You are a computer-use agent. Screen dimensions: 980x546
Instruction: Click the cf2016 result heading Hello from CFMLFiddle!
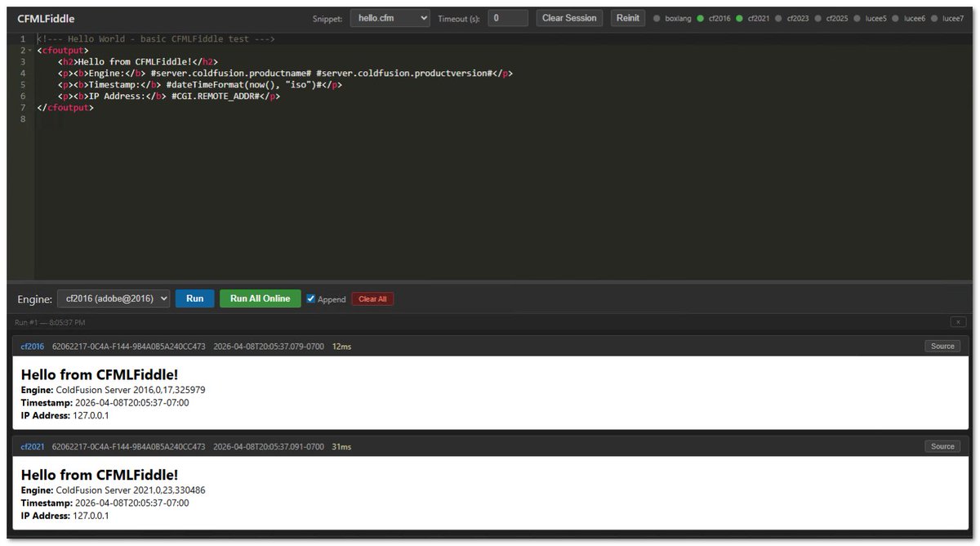point(100,375)
